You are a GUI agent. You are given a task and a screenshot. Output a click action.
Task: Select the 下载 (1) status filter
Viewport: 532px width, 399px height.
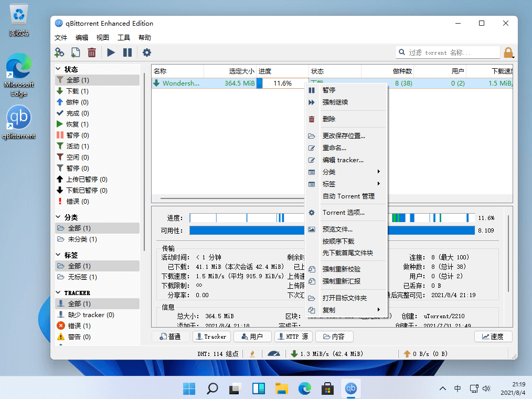98,91
